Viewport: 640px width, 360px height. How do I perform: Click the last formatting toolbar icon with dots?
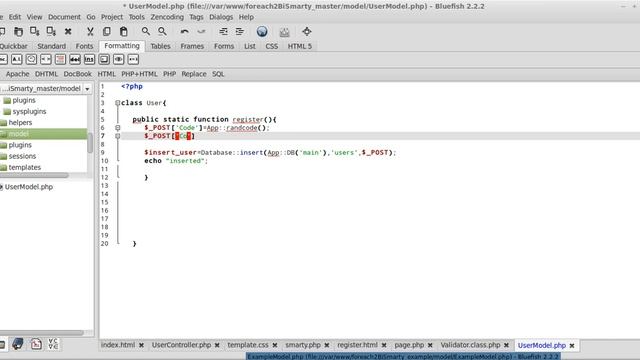[x=133, y=60]
